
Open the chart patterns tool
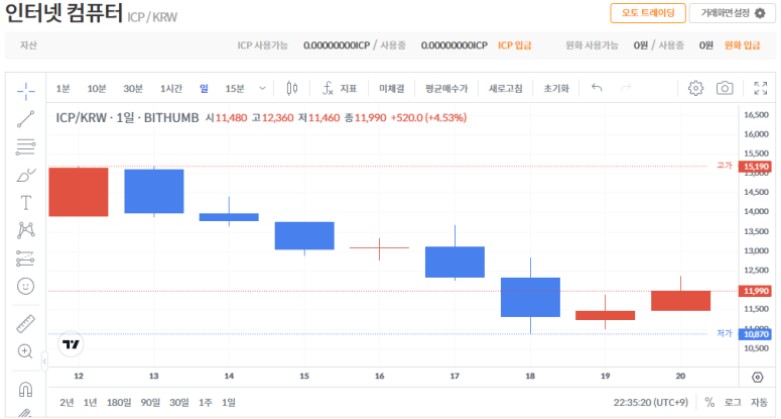[x=26, y=230]
